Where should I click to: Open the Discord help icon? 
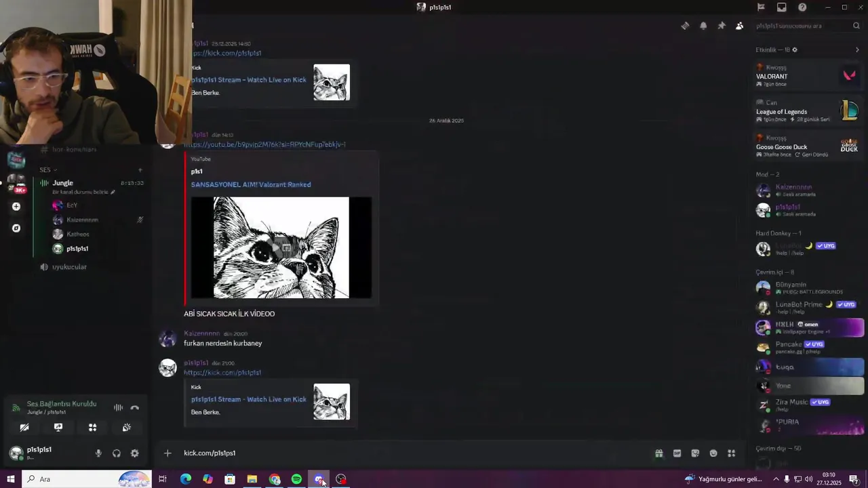click(x=802, y=7)
